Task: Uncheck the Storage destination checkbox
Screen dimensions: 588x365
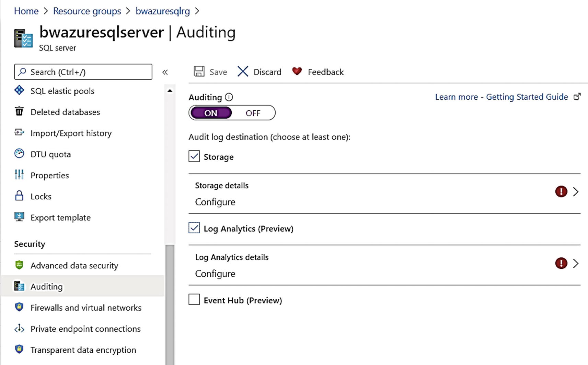Action: pos(194,156)
